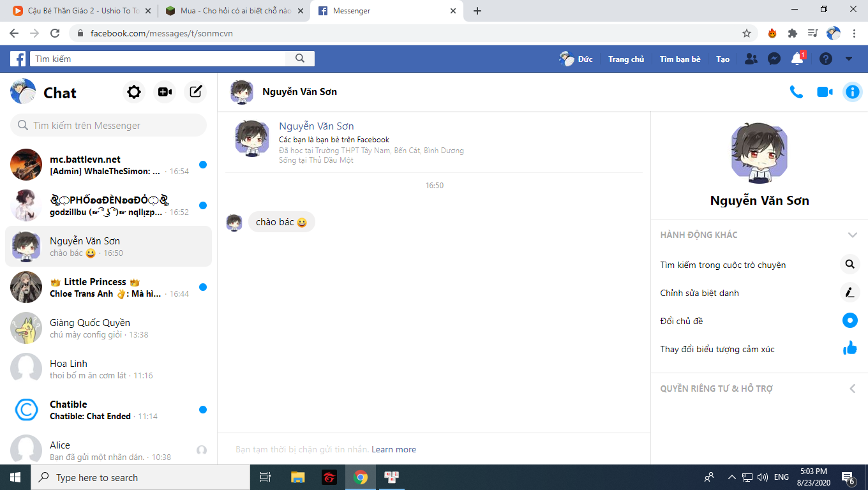Go to Trang chủ in top bar
The image size is (868, 490).
tap(625, 59)
